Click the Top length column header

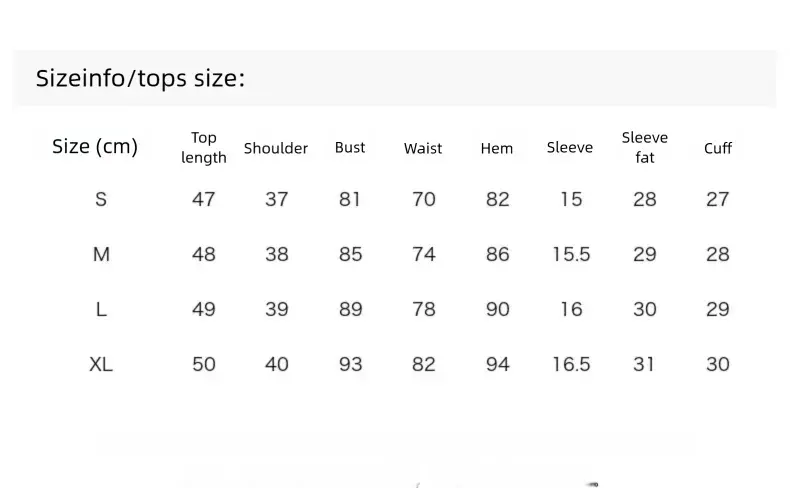pos(204,148)
